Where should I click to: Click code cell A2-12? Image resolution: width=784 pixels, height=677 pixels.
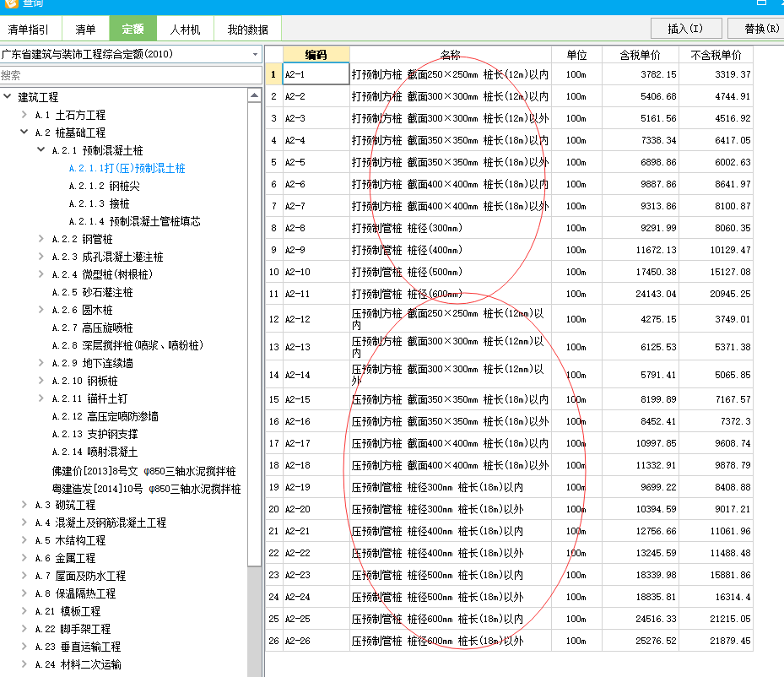[316, 319]
